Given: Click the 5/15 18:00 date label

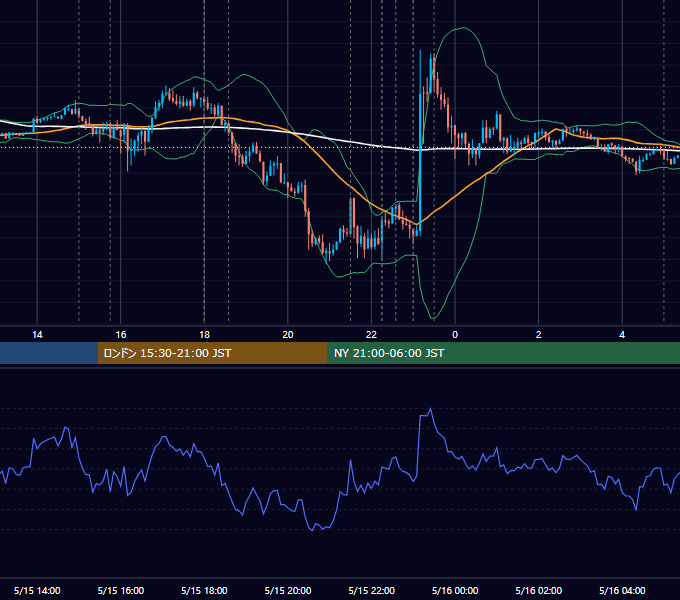Looking at the screenshot, I should [x=204, y=590].
